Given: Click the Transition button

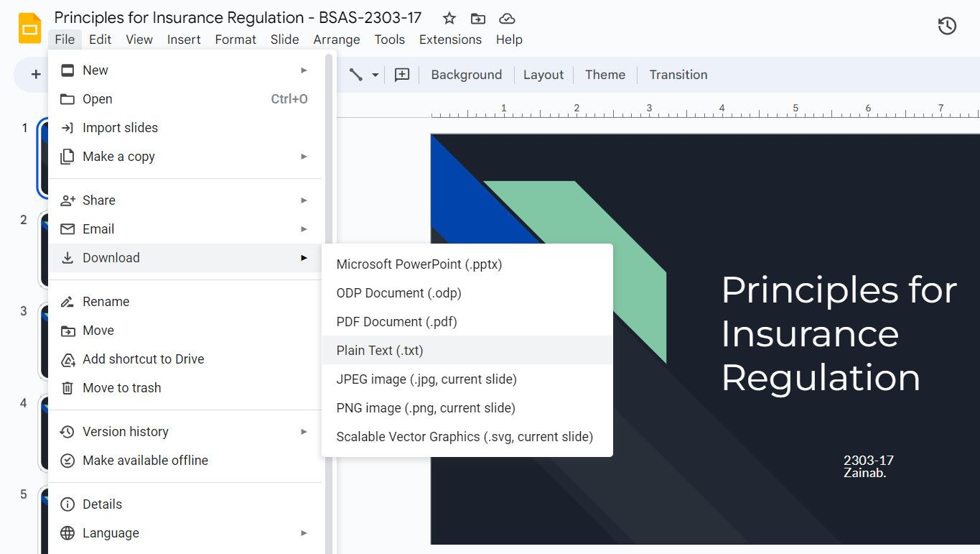Looking at the screenshot, I should 678,75.
